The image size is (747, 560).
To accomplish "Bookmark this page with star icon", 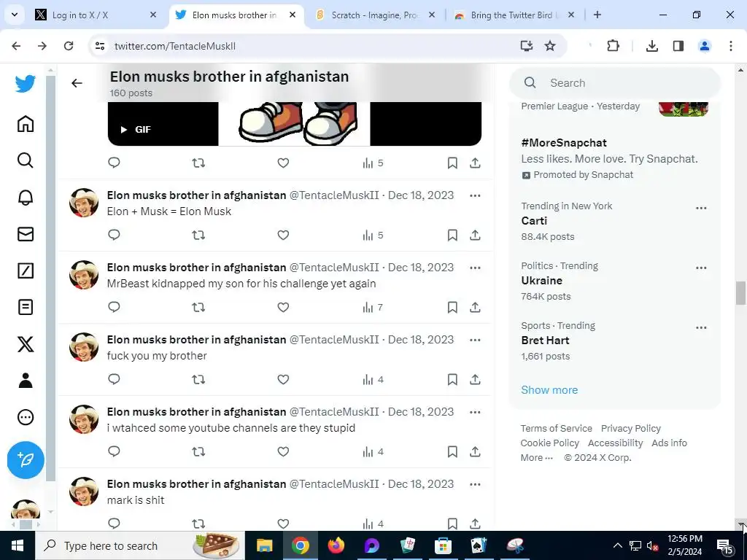I will point(550,46).
